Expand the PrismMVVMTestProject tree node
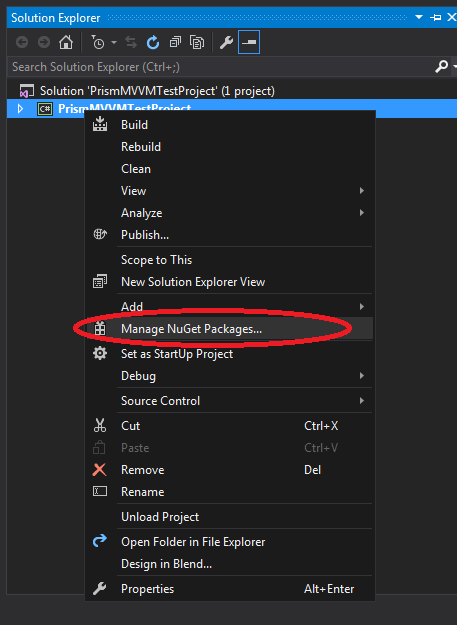The image size is (457, 625). coord(20,108)
